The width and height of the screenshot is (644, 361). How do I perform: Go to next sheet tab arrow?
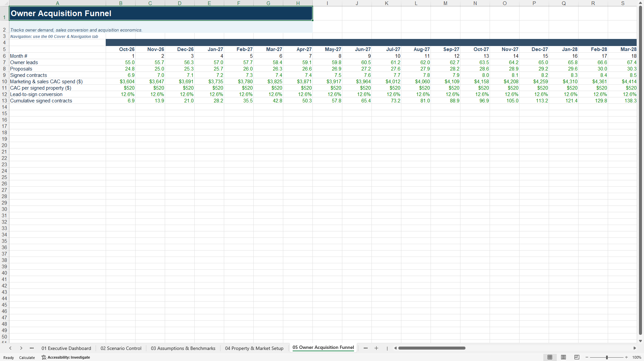21,348
